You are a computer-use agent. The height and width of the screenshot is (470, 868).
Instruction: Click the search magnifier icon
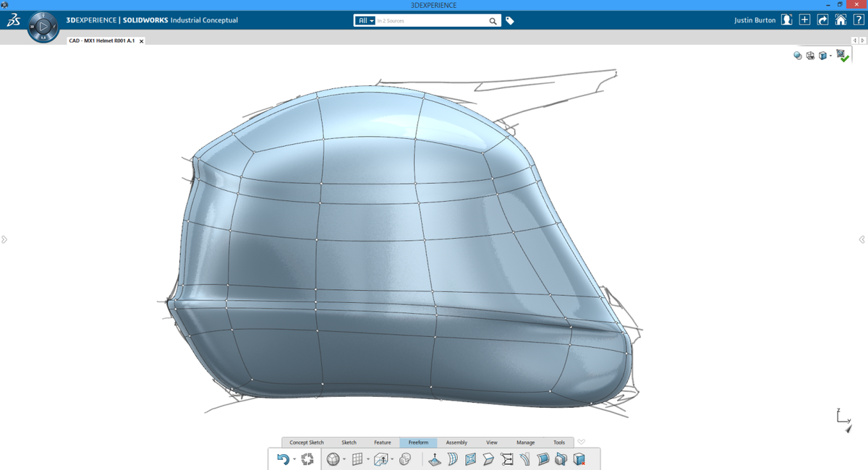(493, 21)
